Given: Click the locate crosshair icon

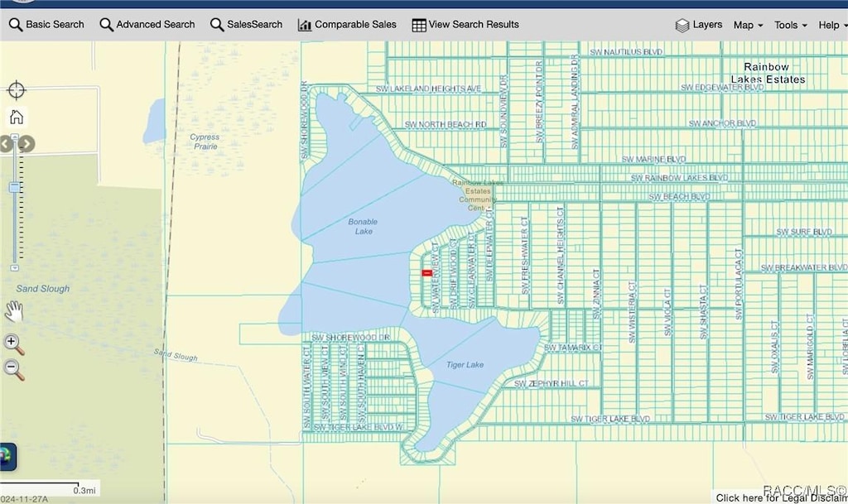Looking at the screenshot, I should click(x=17, y=90).
